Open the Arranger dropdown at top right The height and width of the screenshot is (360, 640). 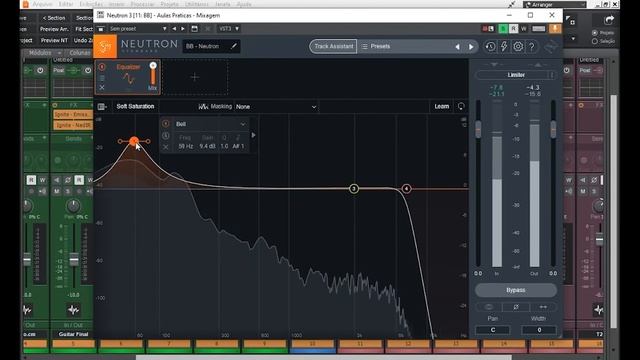[555, 4]
